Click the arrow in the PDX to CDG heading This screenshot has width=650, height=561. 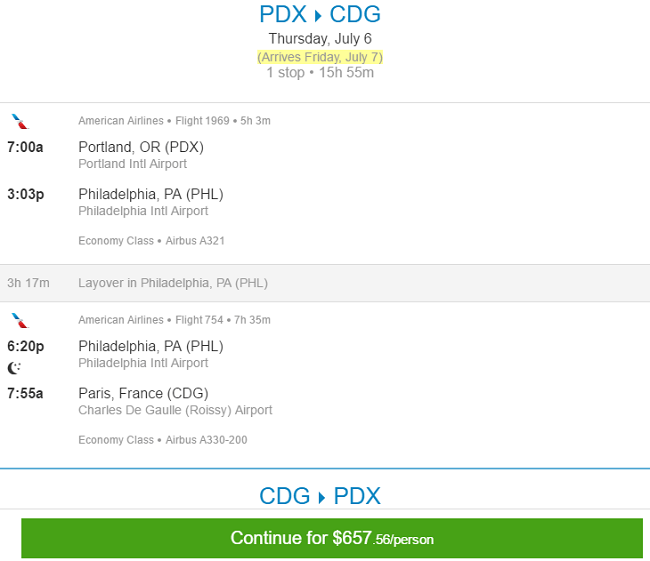[318, 16]
